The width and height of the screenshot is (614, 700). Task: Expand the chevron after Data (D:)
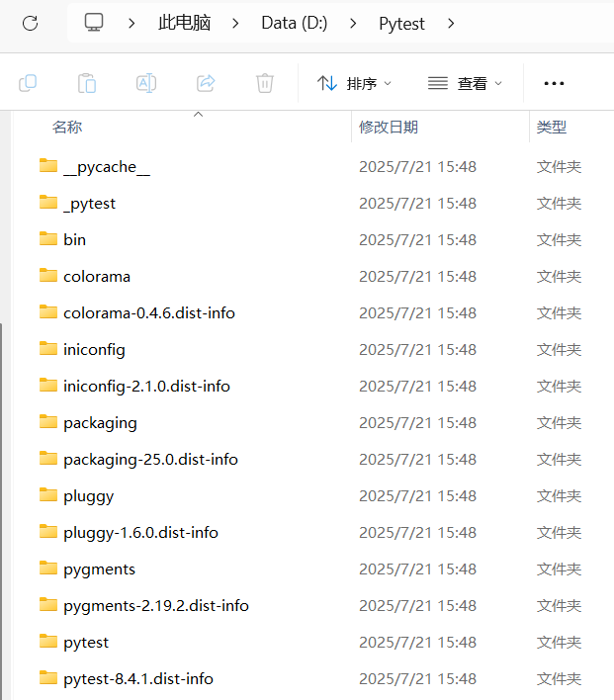(x=353, y=23)
